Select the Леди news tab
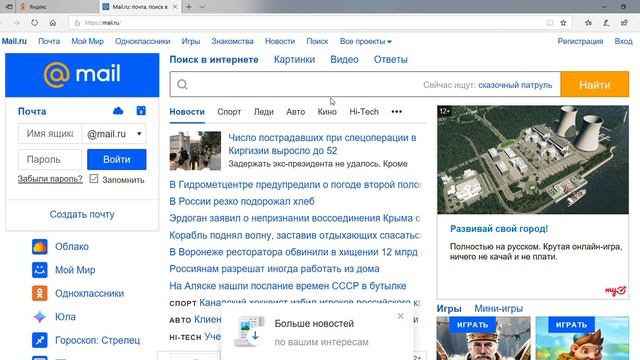 click(x=264, y=112)
